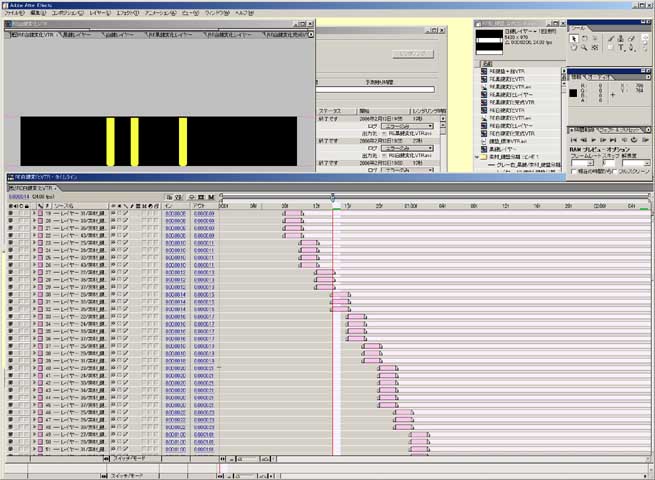Click the Draft 3D timeline header button
Screen dimensions: 655x480
(x=178, y=197)
